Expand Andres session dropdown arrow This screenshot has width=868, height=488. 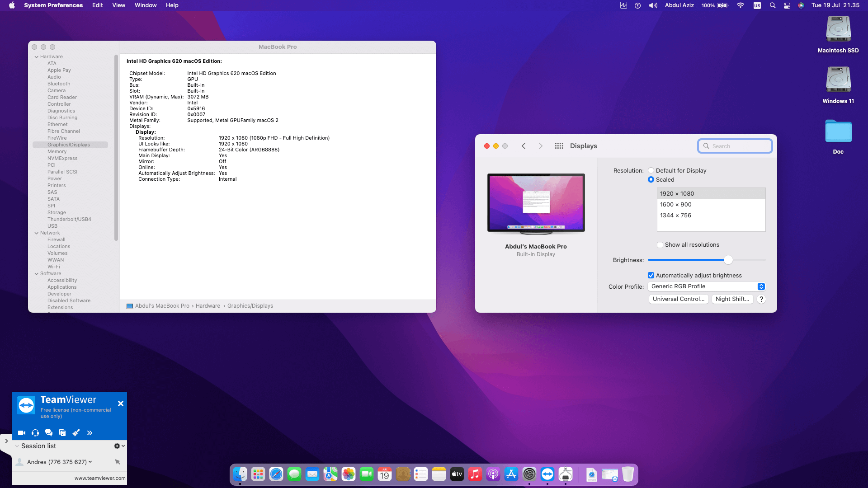(x=90, y=462)
